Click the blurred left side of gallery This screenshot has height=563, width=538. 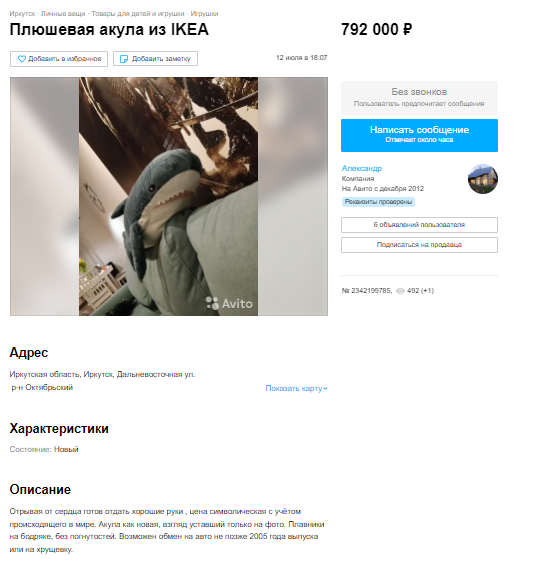coord(45,196)
